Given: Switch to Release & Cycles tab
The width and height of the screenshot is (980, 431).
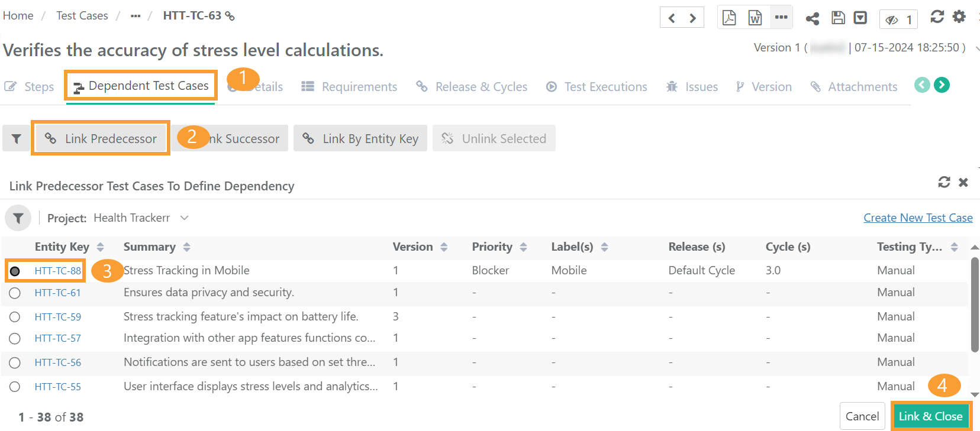Looking at the screenshot, I should coord(471,87).
